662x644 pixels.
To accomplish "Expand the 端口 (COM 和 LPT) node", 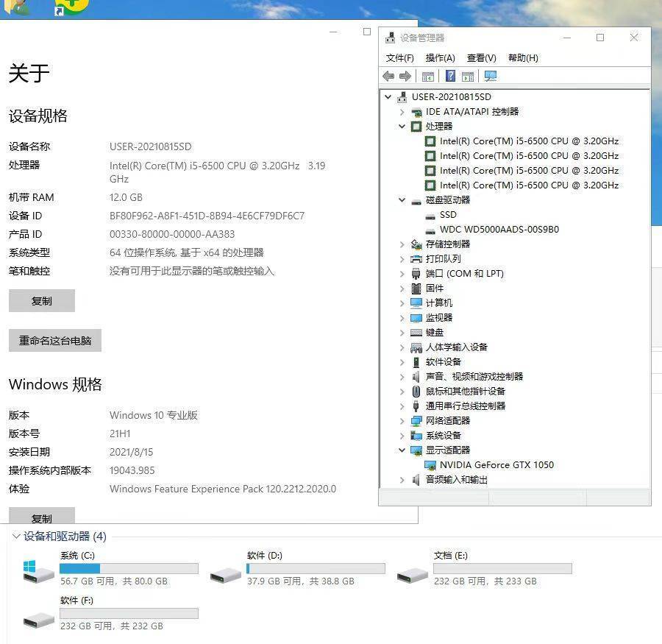I will pos(402,274).
